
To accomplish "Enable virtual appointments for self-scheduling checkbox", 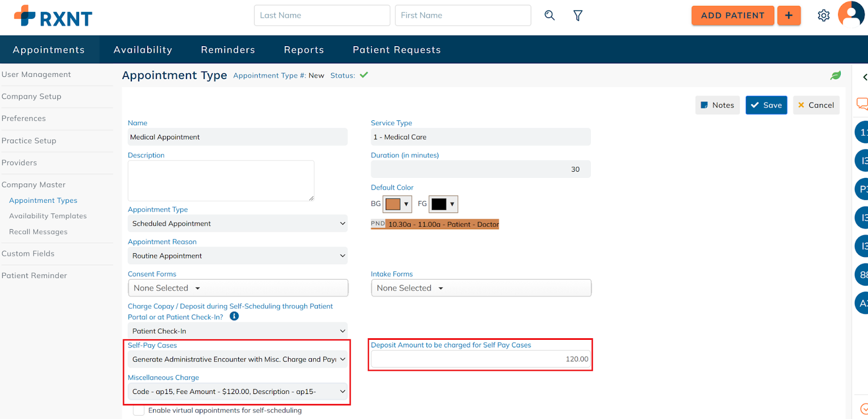I will click(139, 411).
